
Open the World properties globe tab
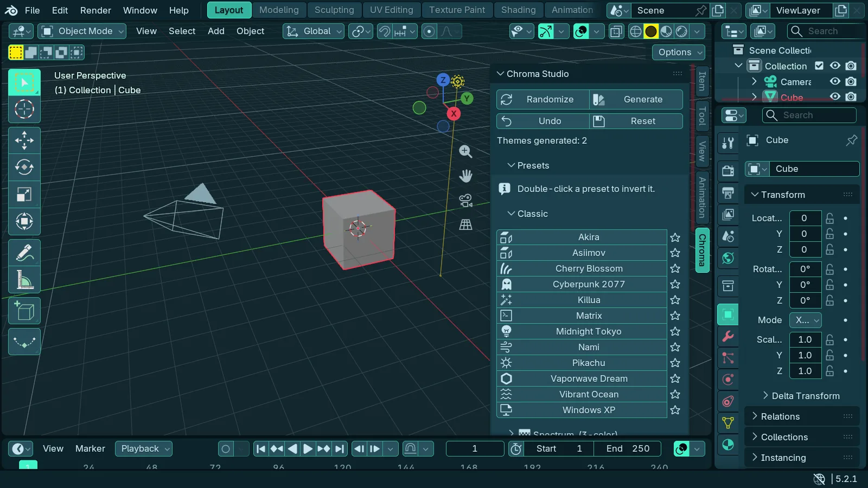(728, 258)
